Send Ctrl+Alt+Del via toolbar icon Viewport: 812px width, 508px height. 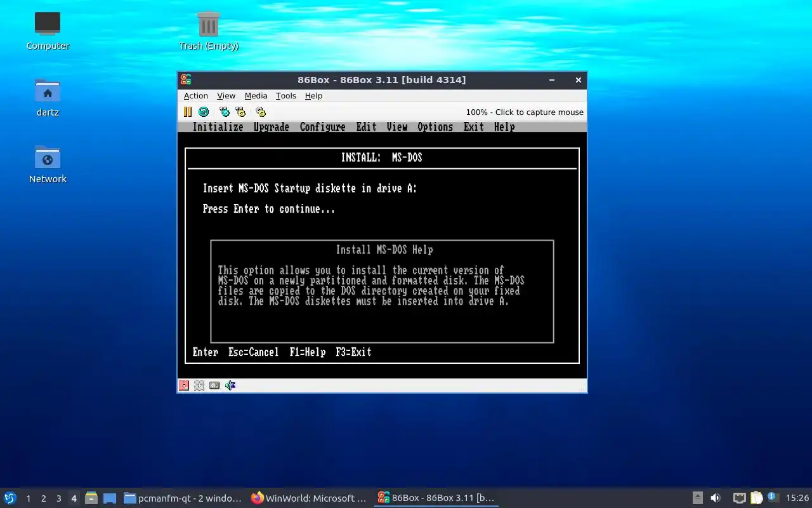coord(225,112)
